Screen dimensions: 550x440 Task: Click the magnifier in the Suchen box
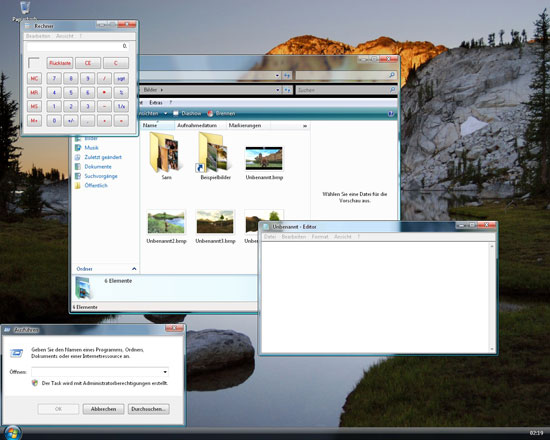click(x=392, y=90)
